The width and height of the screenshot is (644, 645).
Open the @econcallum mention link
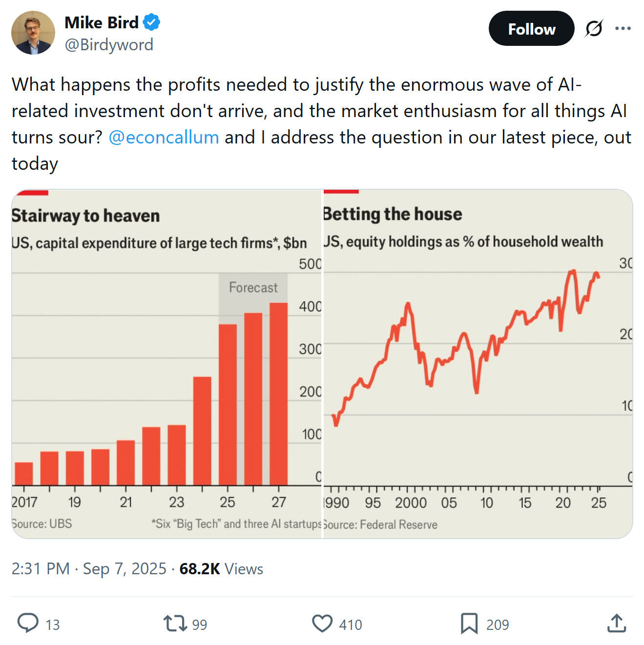(164, 138)
